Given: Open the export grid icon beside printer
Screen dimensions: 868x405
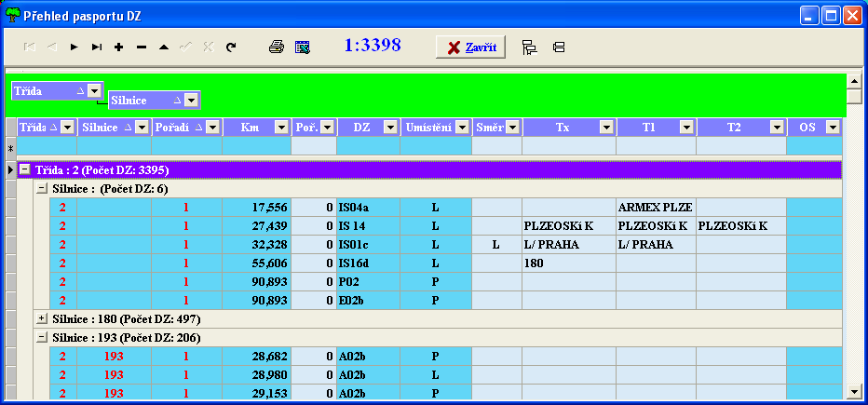Looking at the screenshot, I should coord(303,47).
